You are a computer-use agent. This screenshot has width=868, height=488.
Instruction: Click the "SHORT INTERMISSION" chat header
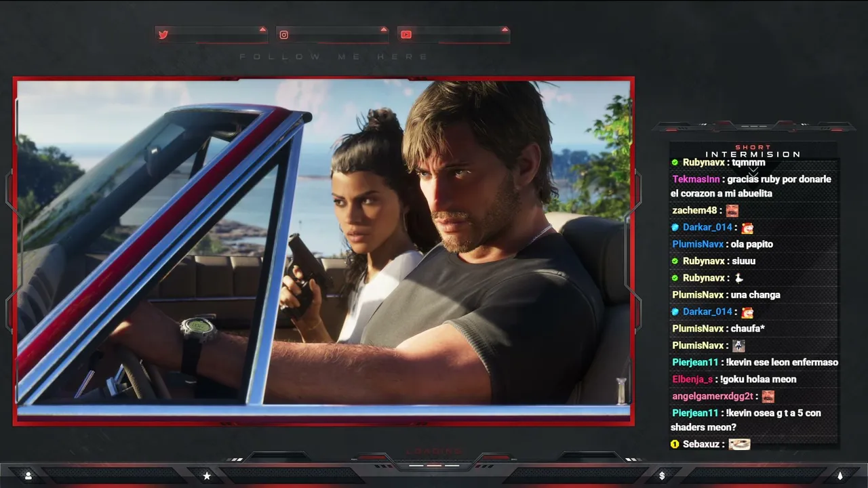pos(753,151)
